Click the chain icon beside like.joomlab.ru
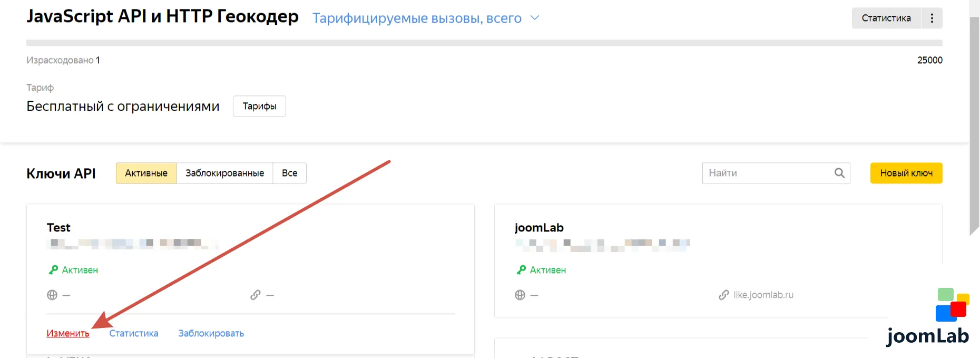Image resolution: width=980 pixels, height=358 pixels. coord(724,295)
